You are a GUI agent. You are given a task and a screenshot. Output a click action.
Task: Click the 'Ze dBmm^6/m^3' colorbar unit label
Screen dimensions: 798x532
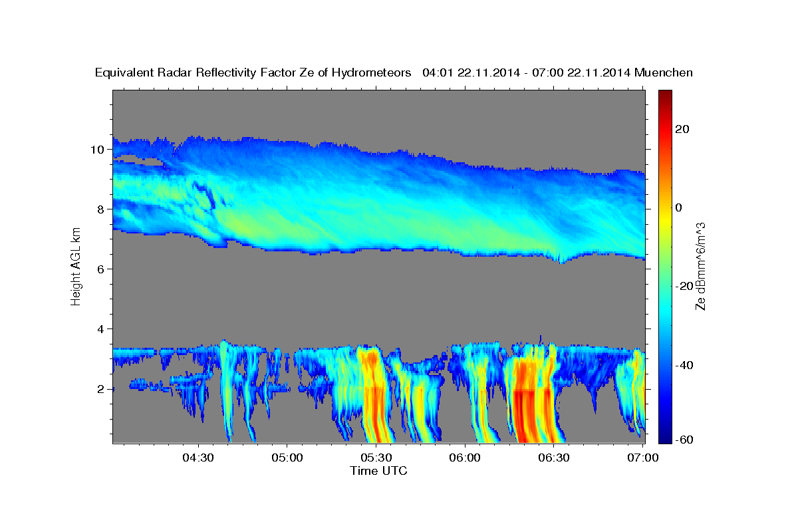[x=700, y=266]
